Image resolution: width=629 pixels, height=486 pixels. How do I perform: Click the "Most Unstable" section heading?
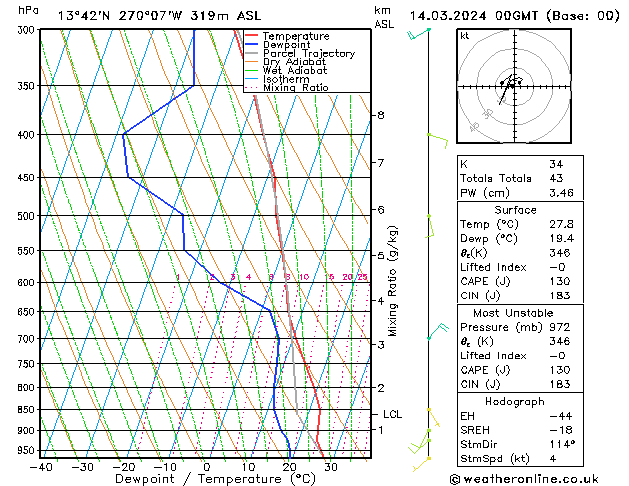[x=513, y=313]
